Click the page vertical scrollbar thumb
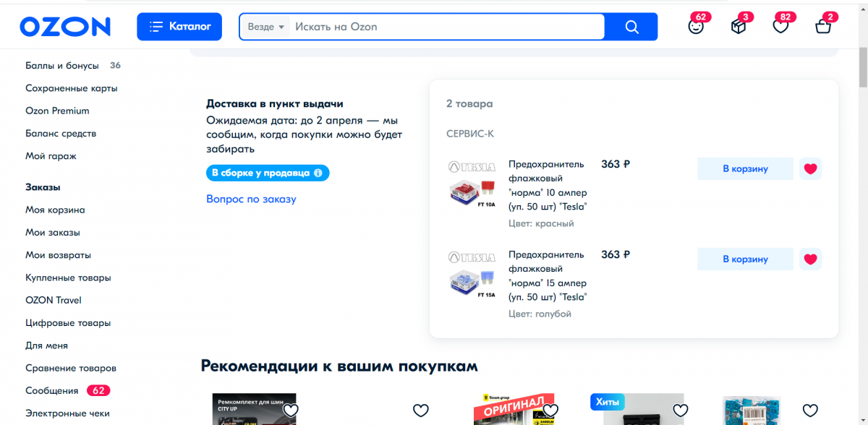868x425 pixels. click(862, 69)
